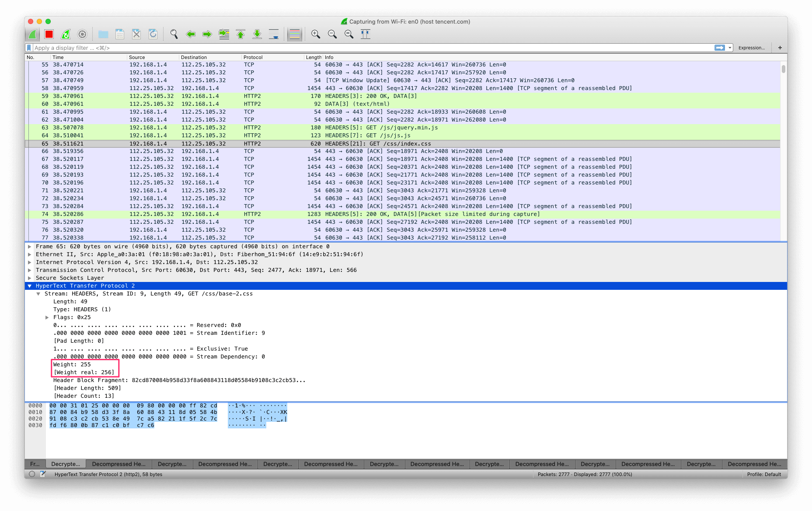Select the Header Block Fragment field

[x=179, y=380]
